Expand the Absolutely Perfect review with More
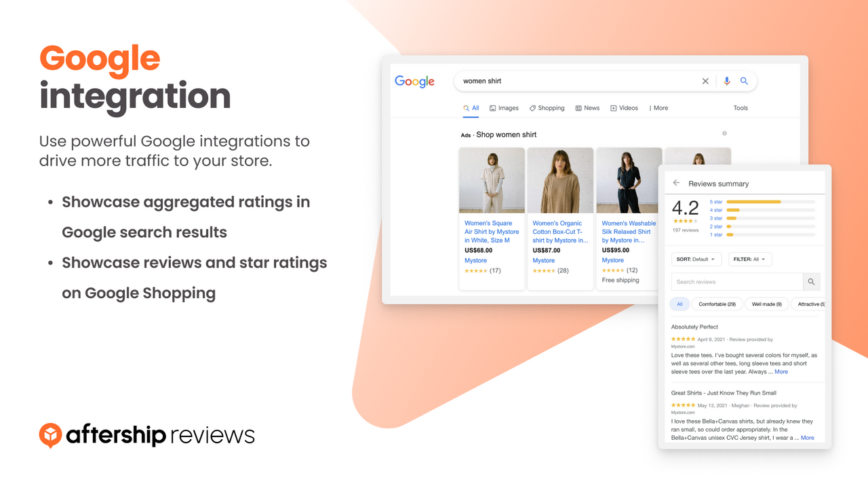This screenshot has height=488, width=868. tap(781, 371)
